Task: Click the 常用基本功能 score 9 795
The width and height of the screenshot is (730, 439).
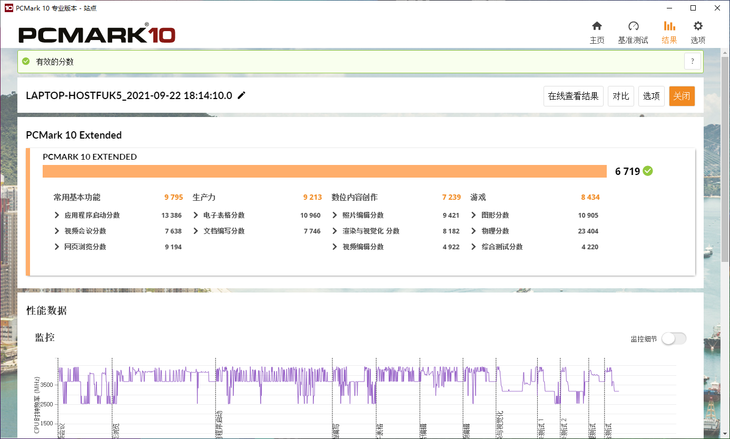Action: tap(174, 197)
